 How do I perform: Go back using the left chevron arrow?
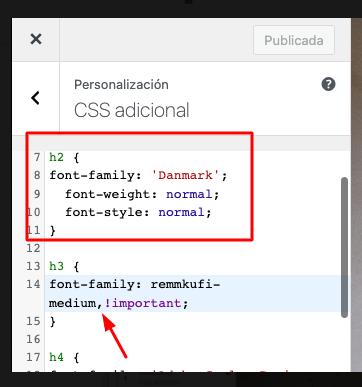(35, 98)
